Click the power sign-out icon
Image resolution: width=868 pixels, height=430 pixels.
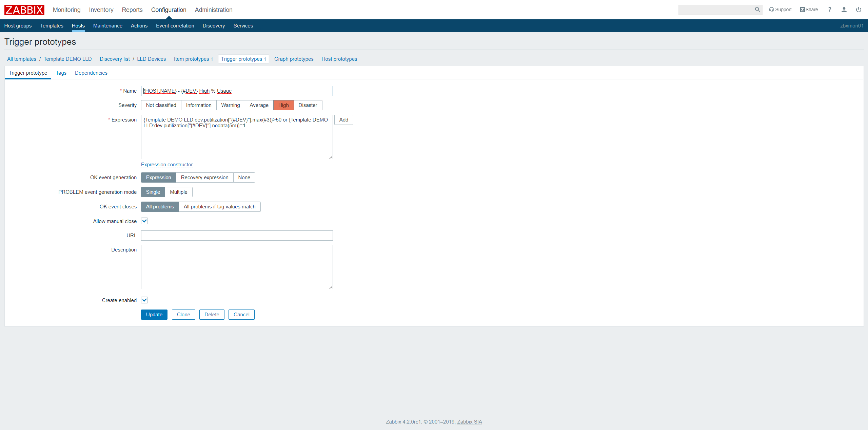(x=859, y=10)
